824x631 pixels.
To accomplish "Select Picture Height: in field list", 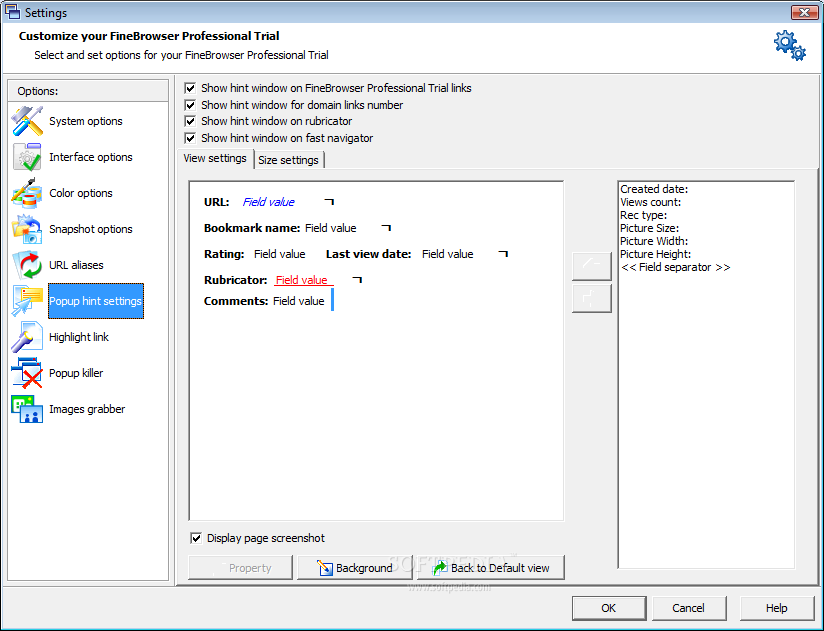I will tap(655, 254).
